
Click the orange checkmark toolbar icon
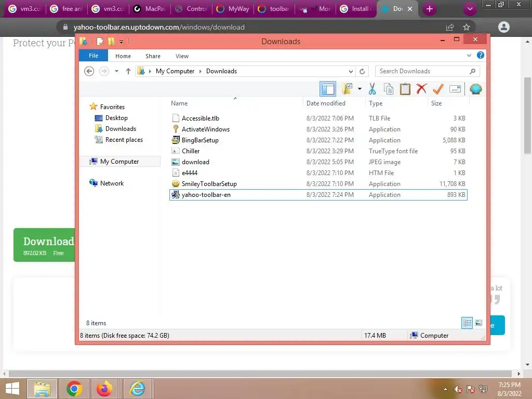(x=438, y=89)
